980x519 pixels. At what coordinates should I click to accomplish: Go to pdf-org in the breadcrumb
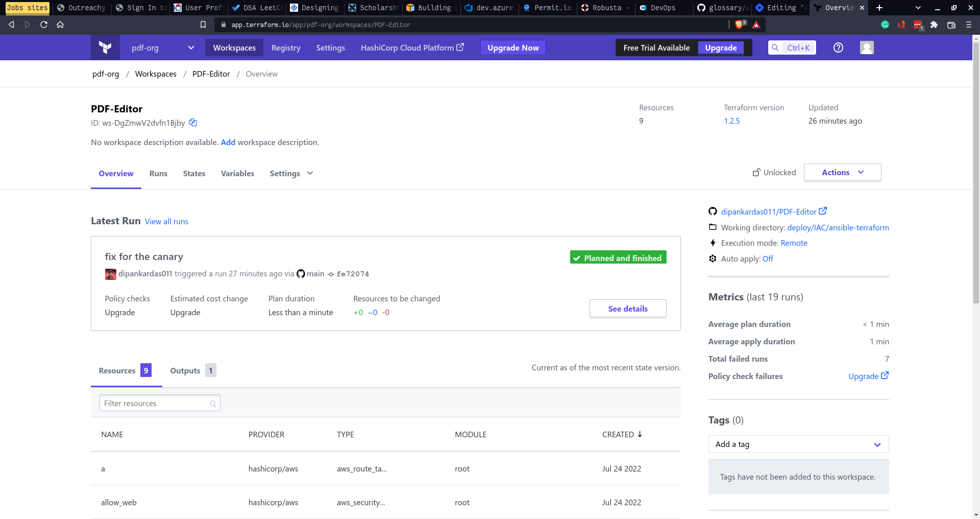coord(106,74)
